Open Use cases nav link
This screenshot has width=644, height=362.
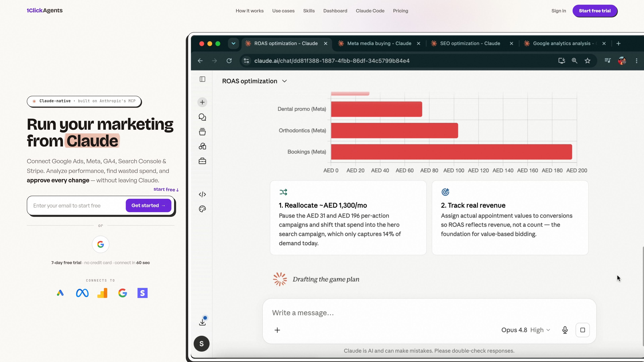[x=283, y=11]
